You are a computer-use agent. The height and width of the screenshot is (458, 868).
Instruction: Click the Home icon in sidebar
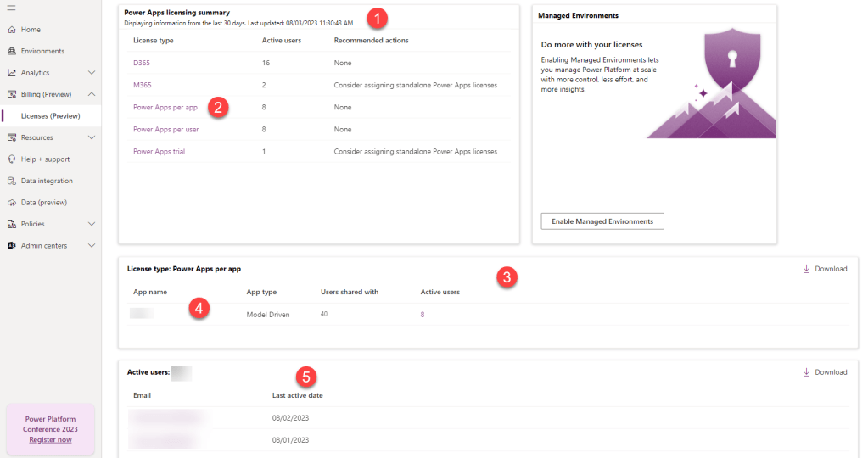[x=12, y=30]
